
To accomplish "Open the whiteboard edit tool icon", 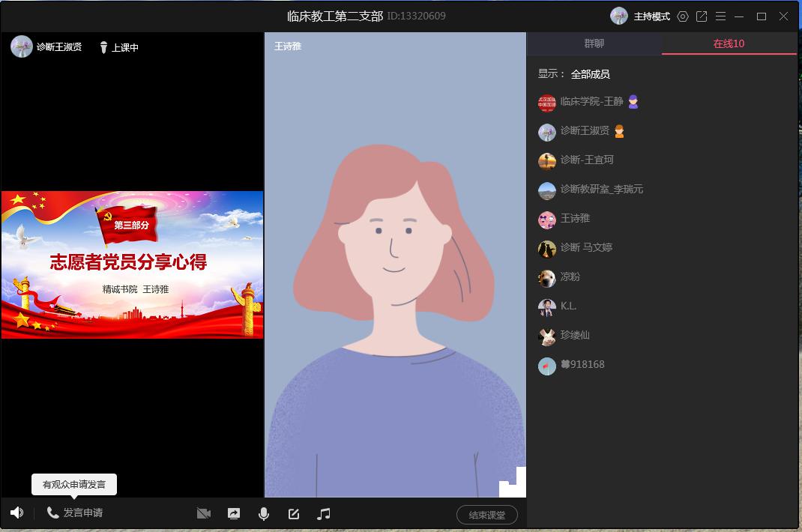I will pyautogui.click(x=294, y=514).
